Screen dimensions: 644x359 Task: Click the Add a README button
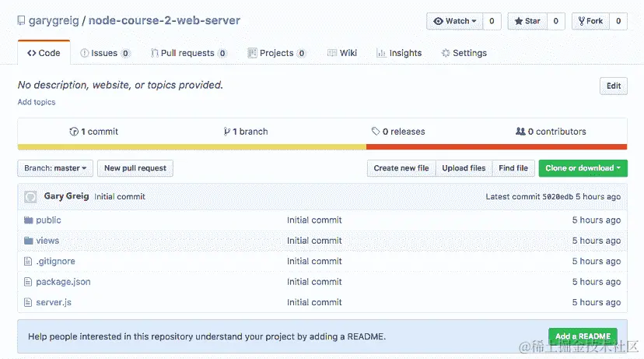pyautogui.click(x=583, y=336)
